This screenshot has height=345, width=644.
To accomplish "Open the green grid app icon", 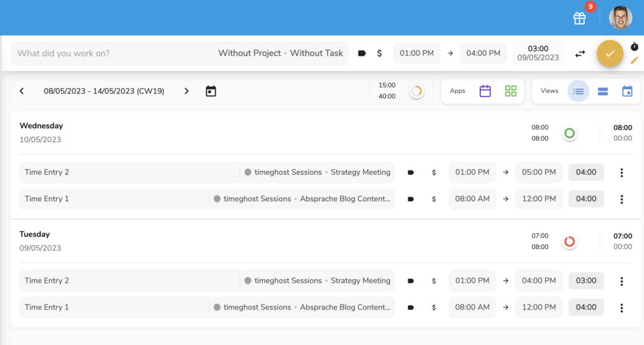I will pos(510,91).
